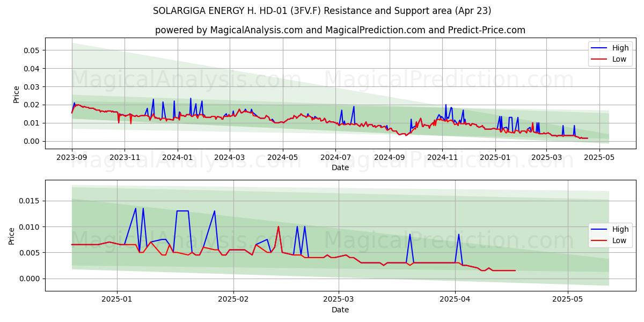Click the 2024-03 date tick label
The width and height of the screenshot is (644, 322).
(230, 158)
